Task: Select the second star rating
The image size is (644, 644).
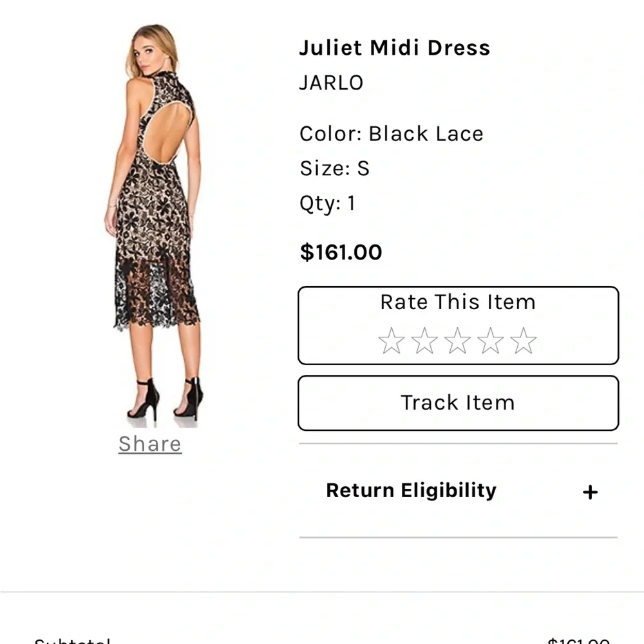Action: pos(424,341)
